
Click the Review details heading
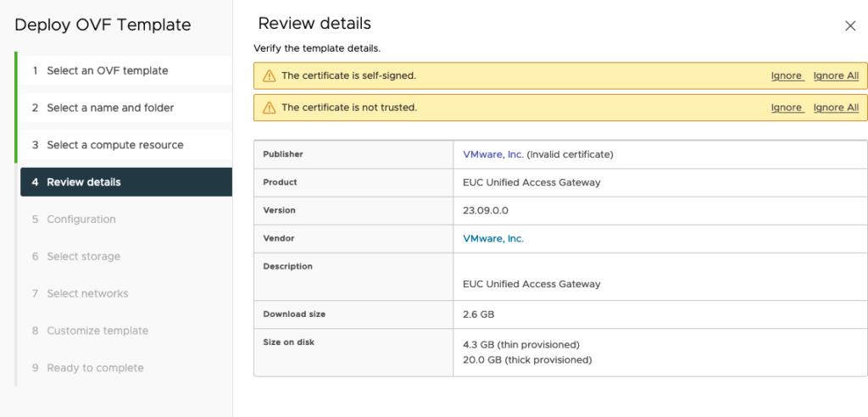(x=314, y=24)
